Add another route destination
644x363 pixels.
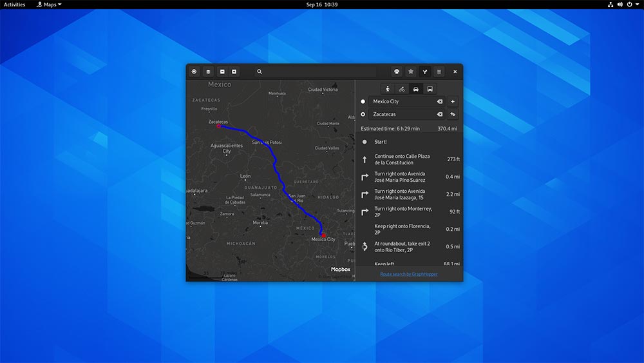(x=453, y=101)
